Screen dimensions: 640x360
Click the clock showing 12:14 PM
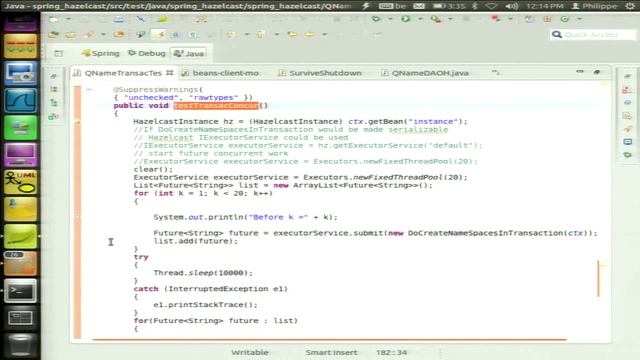pyautogui.click(x=544, y=6)
